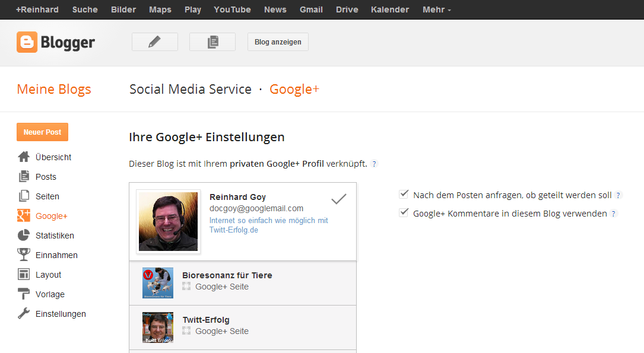This screenshot has height=353, width=644.
Task: Click the Einnahmen trophy icon
Action: [24, 255]
